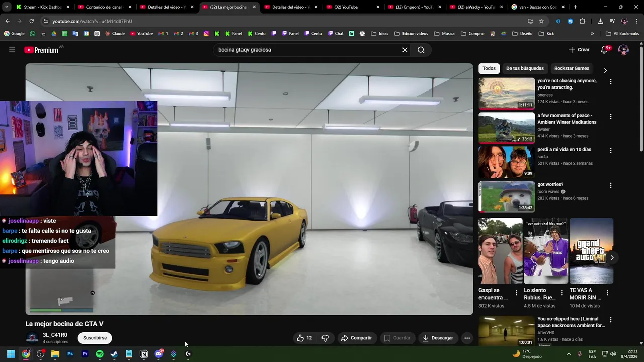The width and height of the screenshot is (644, 362).
Task: Open options for "perdí a mi vida" video
Action: click(x=611, y=150)
